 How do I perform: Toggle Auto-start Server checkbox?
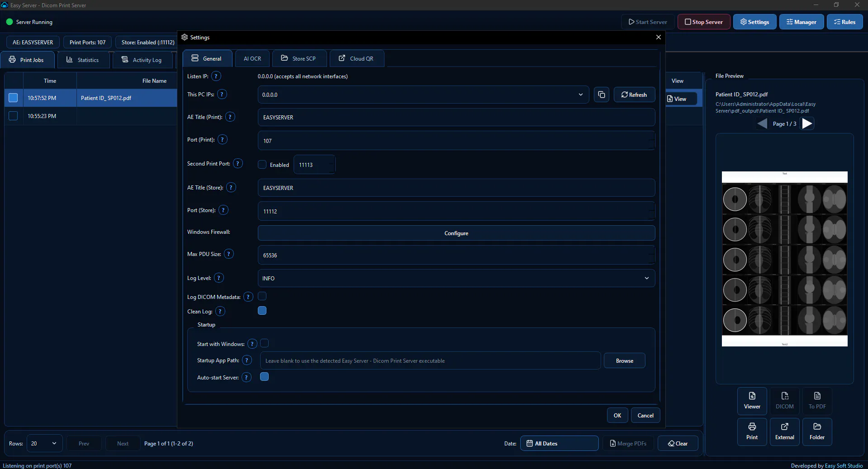pos(265,377)
